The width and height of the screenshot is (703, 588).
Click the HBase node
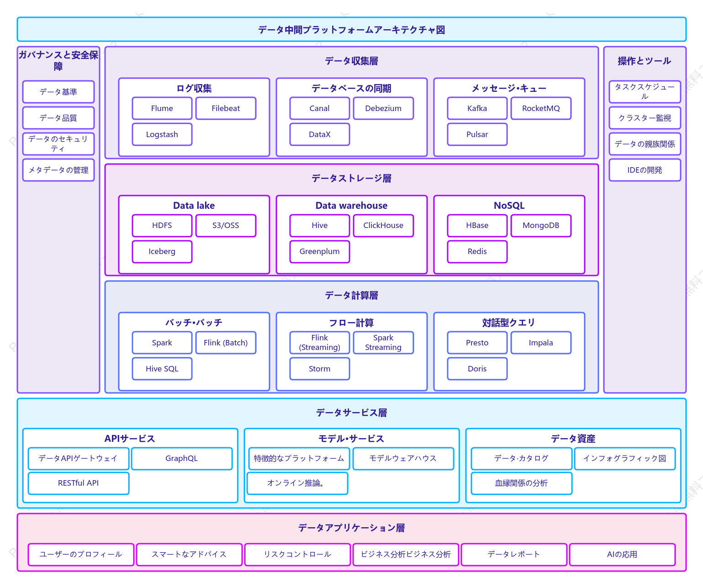(477, 225)
